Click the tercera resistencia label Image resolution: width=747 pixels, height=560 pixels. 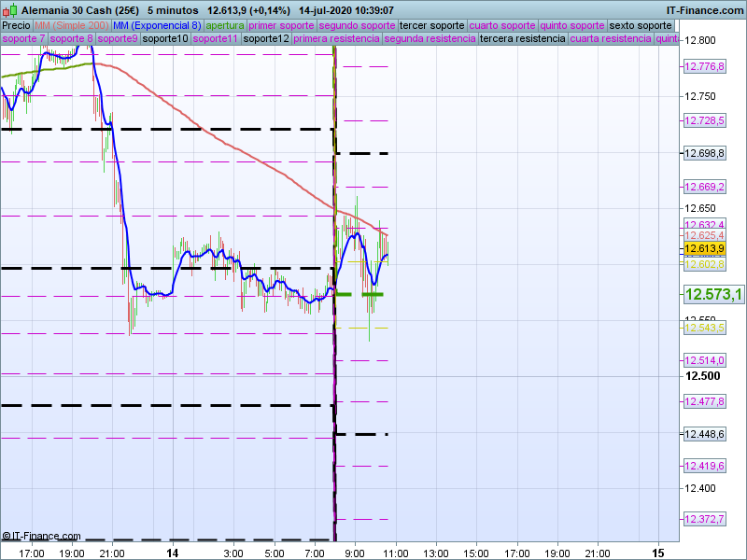[521, 39]
